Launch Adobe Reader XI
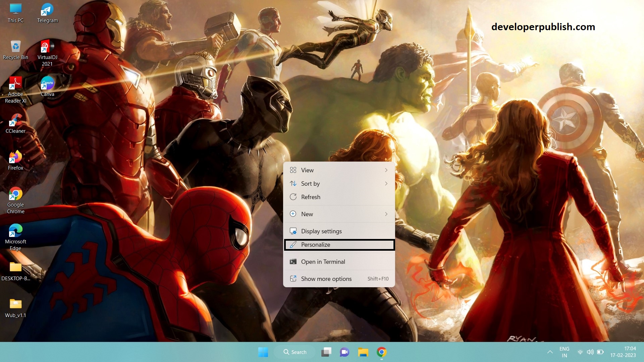The height and width of the screenshot is (362, 644). pos(15,84)
